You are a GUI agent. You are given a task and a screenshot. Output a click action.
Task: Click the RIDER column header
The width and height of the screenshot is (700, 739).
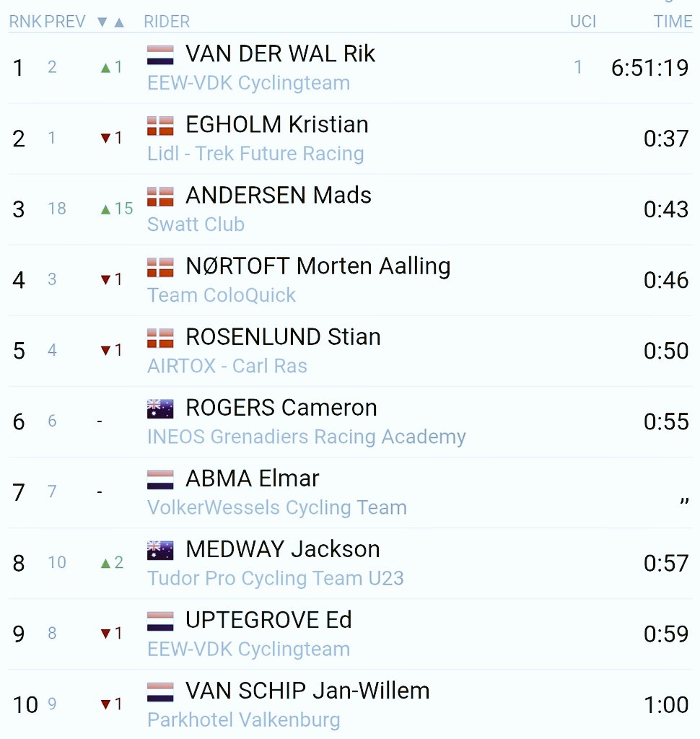pyautogui.click(x=167, y=22)
